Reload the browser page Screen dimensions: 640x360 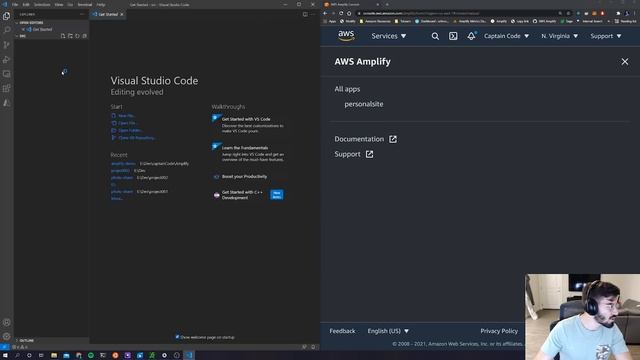(x=341, y=13)
